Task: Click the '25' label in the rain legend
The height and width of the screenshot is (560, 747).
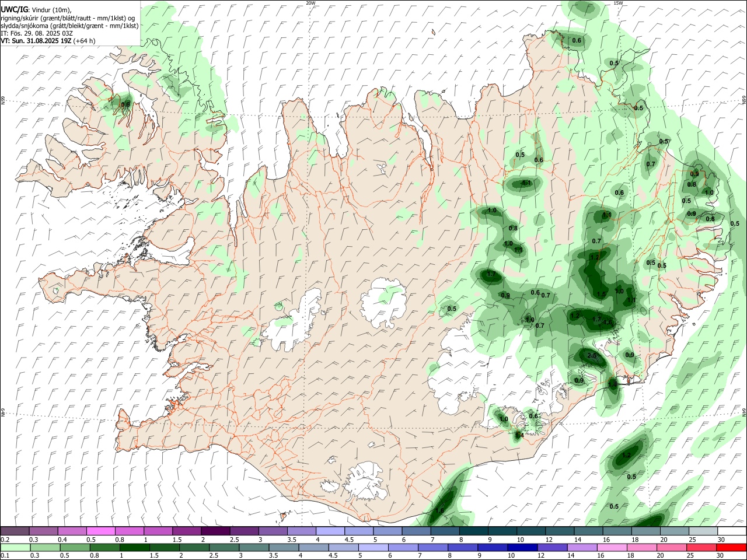Action: pyautogui.click(x=690, y=556)
